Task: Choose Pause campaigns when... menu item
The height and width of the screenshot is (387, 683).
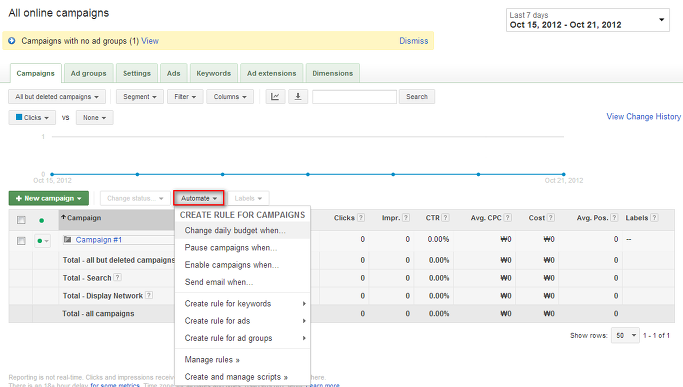Action: tap(243, 248)
